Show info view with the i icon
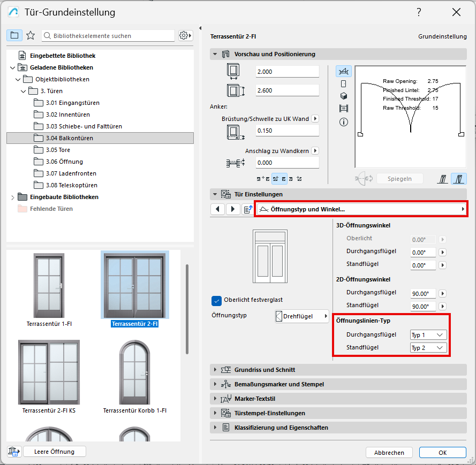476x465 pixels. [x=344, y=122]
